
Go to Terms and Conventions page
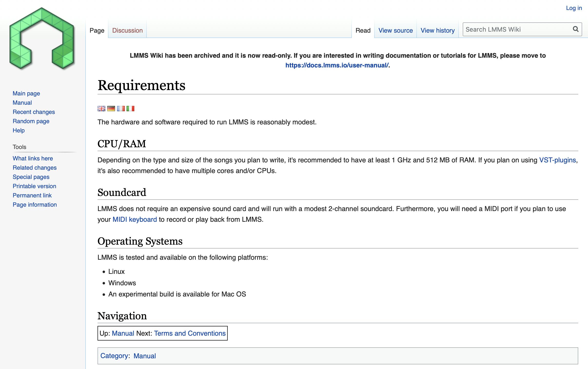189,333
